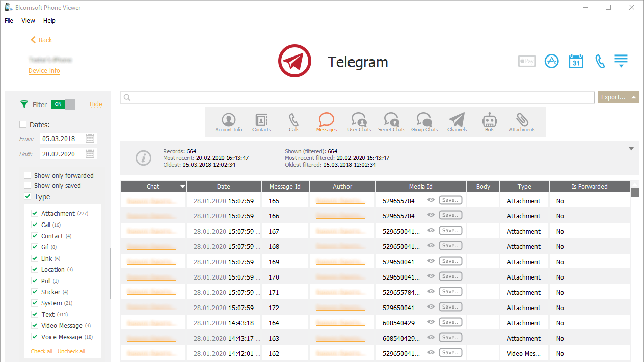The image size is (644, 362).
Task: Turn off the Filter ON switch
Action: [x=63, y=104]
